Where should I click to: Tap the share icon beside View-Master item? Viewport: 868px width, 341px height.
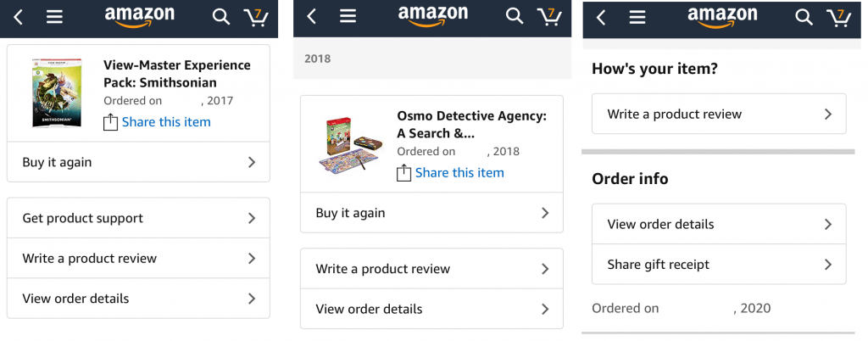[110, 122]
